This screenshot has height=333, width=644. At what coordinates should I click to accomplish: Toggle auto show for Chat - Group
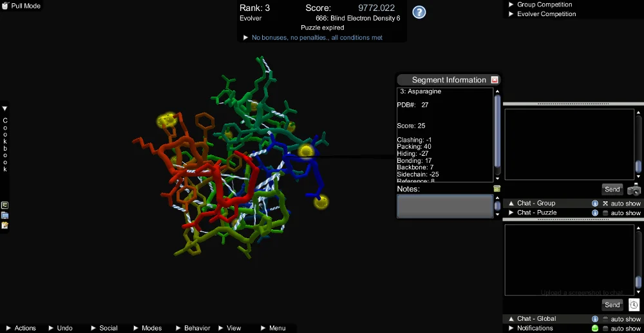(x=605, y=204)
